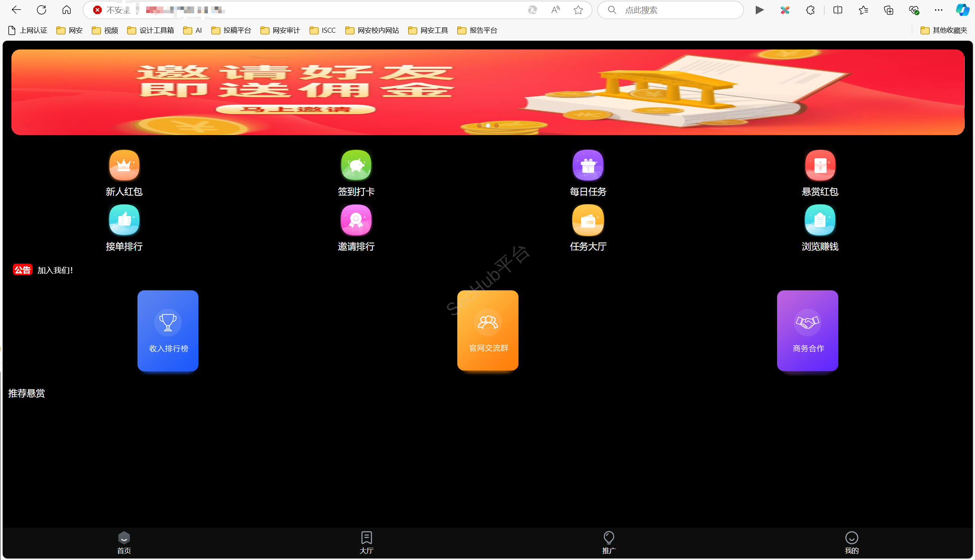Open the 每日任务 gift icon
Image resolution: width=975 pixels, height=560 pixels.
(587, 165)
